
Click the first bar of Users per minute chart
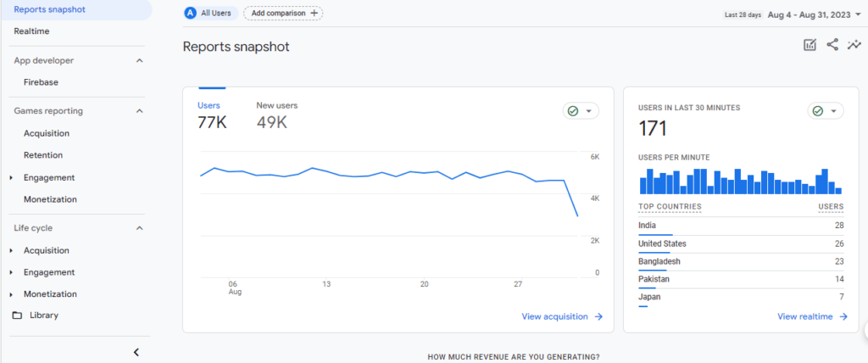point(643,186)
